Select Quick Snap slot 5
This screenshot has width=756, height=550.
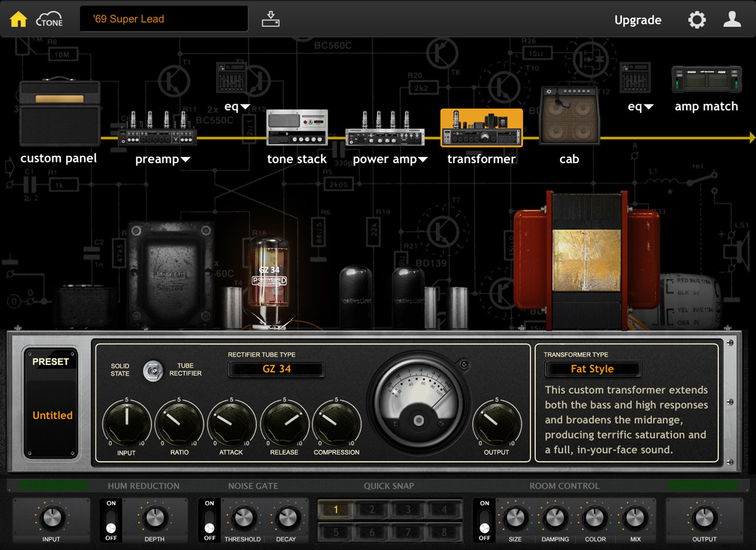(x=336, y=532)
